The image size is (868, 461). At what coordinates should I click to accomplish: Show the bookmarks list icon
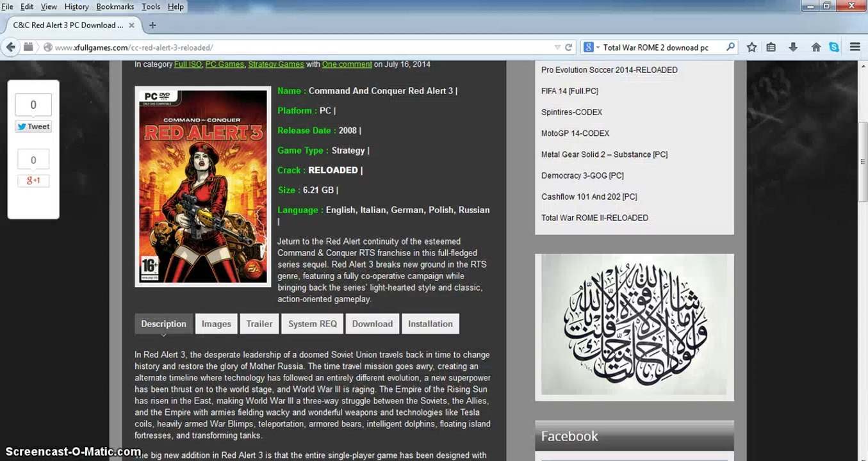pos(771,47)
